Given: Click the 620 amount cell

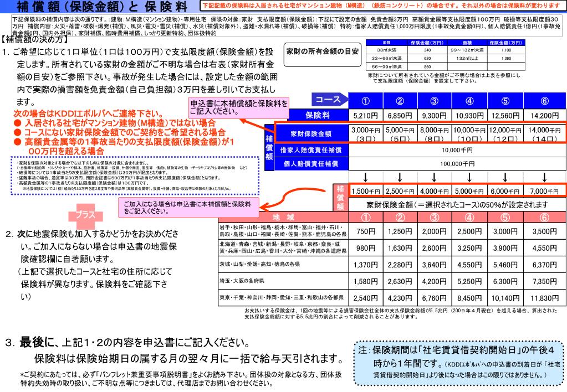Looking at the screenshot, I should [x=427, y=58].
